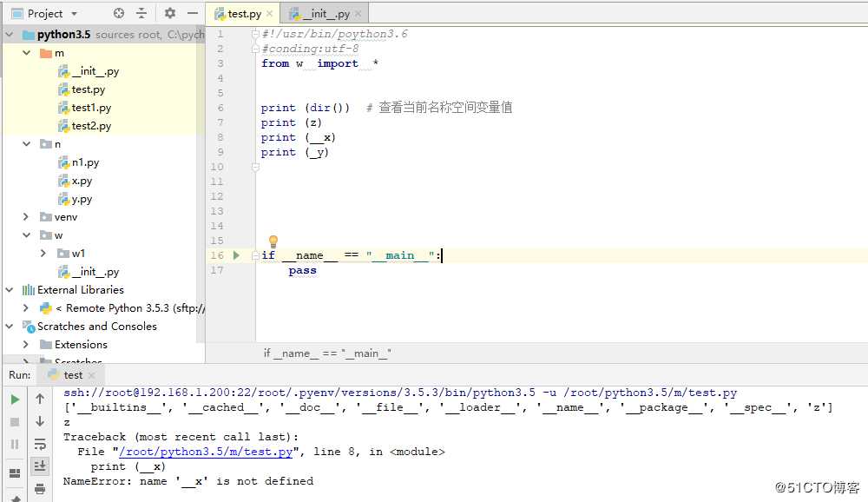Image resolution: width=868 pixels, height=502 pixels.
Task: Click the Scratches and Consoles icon
Action: tap(29, 327)
